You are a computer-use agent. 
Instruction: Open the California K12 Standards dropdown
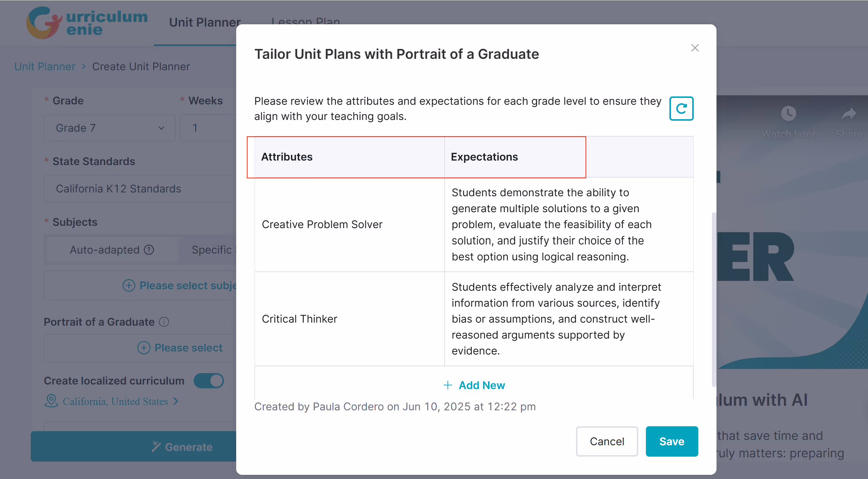(140, 189)
